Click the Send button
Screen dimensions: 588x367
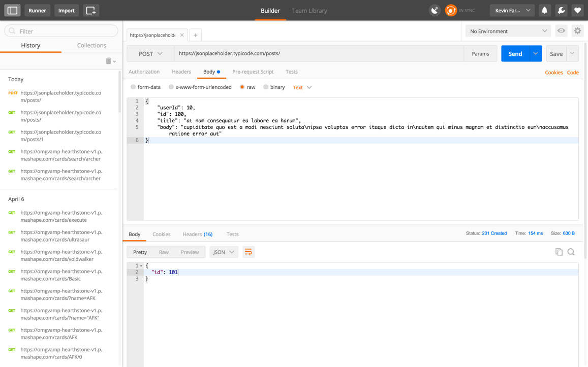point(515,53)
